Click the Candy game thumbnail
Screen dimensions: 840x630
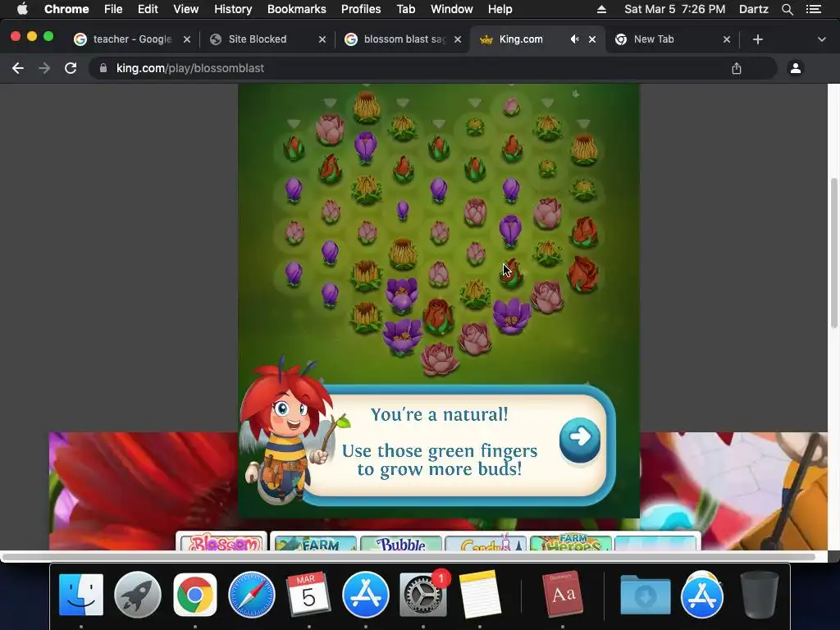coord(486,543)
